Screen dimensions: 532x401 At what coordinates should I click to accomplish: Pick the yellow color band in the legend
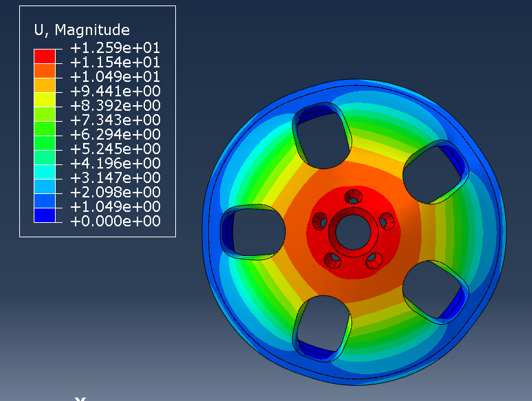pyautogui.click(x=45, y=100)
